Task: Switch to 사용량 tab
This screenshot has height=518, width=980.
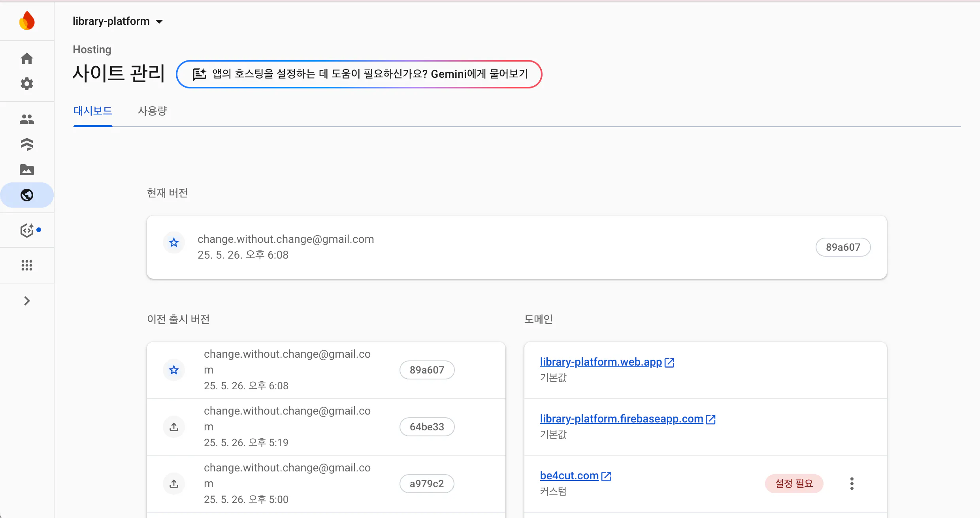Action: click(x=152, y=111)
